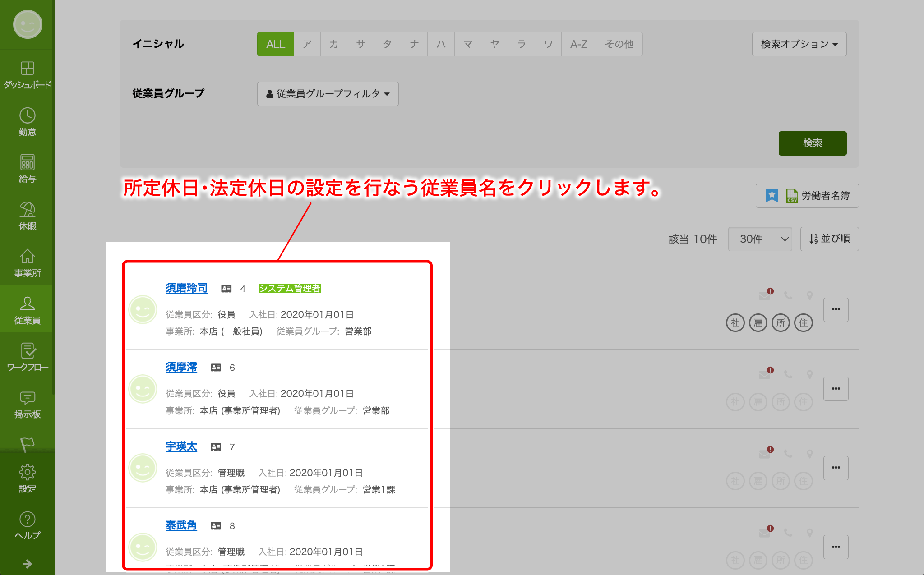Select the サ initial filter

[360, 44]
